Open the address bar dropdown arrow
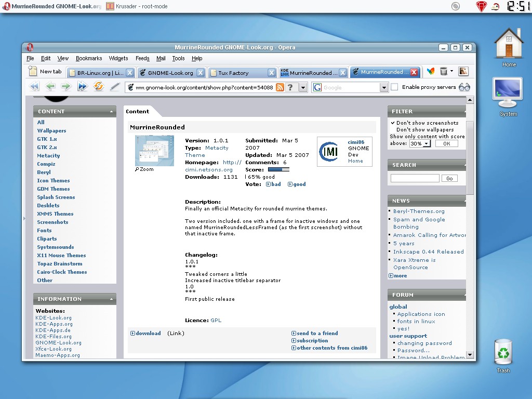Screen dimensions: 532x399 (x=303, y=87)
